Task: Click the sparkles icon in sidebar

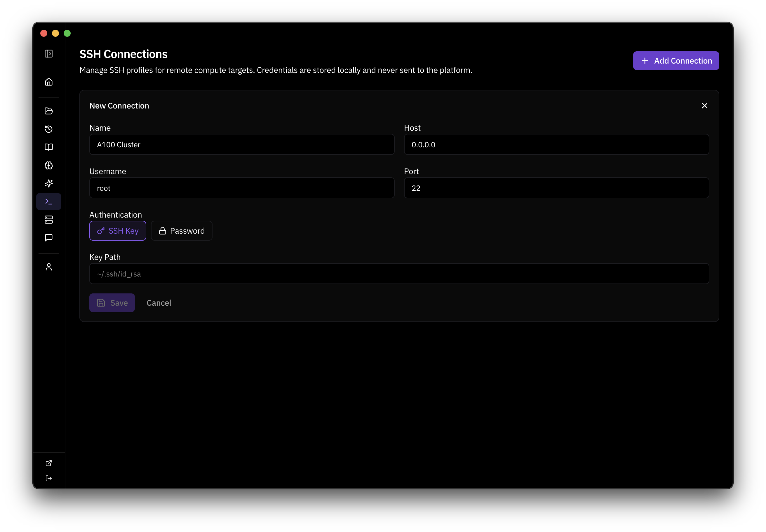Action: point(49,183)
